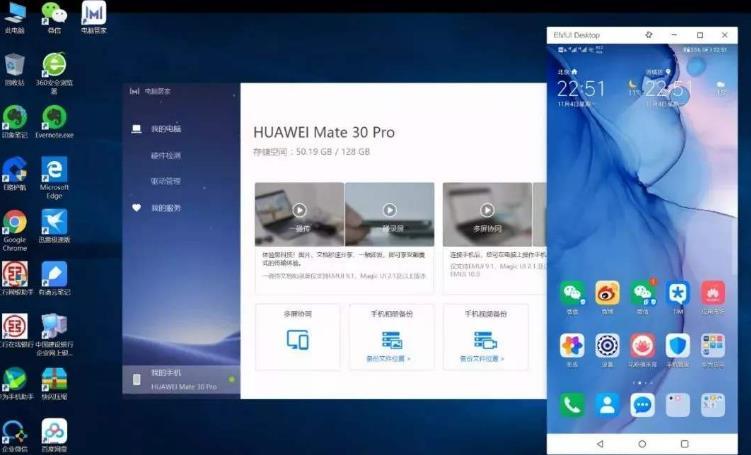Open the 印象笔记 desktop shortcut
This screenshot has width=751, height=455.
point(15,122)
